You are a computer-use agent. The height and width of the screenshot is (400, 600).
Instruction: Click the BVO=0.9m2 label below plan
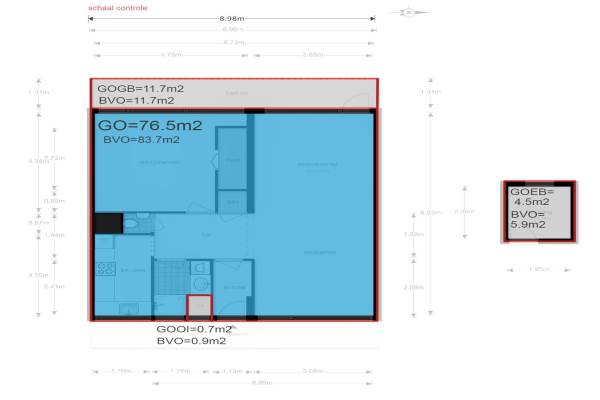[x=190, y=341]
